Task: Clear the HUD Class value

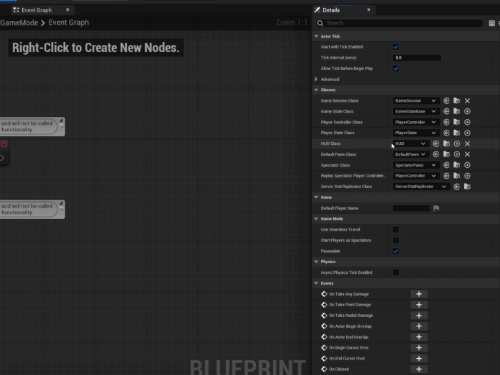Action: tap(467, 144)
